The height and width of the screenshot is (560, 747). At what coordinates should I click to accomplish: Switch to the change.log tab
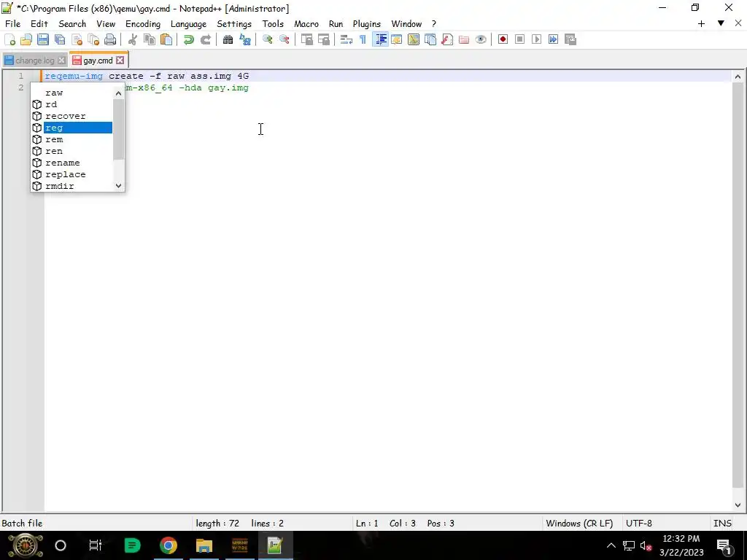click(x=34, y=61)
